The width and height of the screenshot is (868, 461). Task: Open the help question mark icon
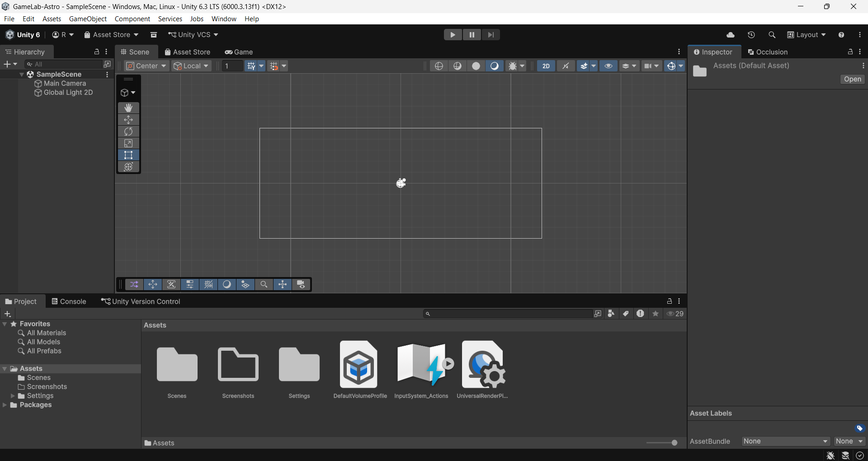[x=841, y=35]
